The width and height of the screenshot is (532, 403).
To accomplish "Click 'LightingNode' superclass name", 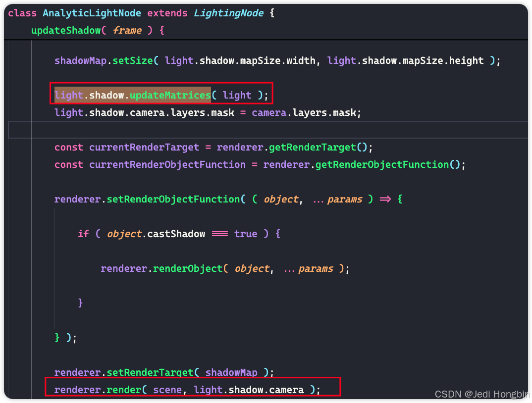I will click(x=228, y=13).
